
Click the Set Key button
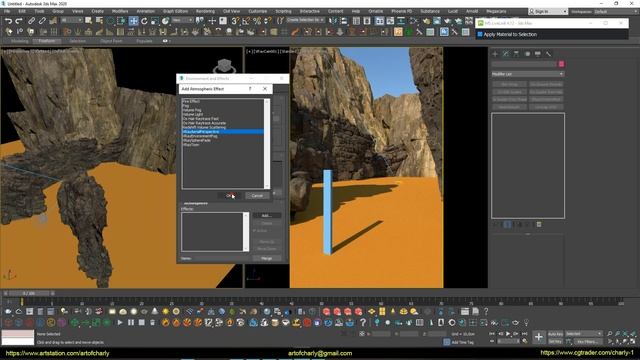555,341
